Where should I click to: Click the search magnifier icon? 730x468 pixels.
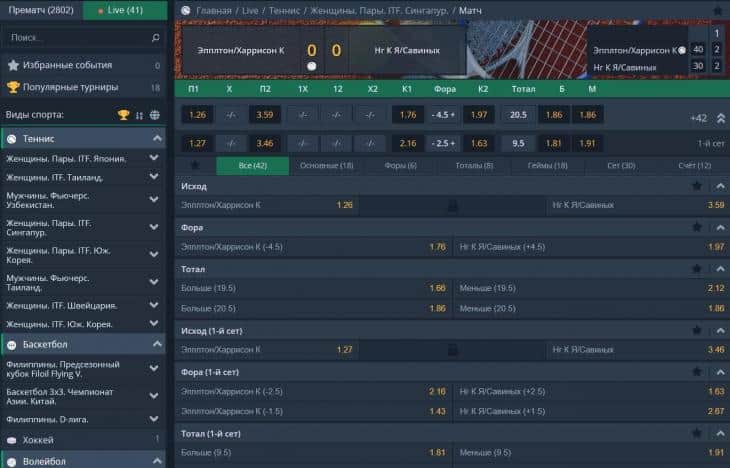[x=155, y=38]
